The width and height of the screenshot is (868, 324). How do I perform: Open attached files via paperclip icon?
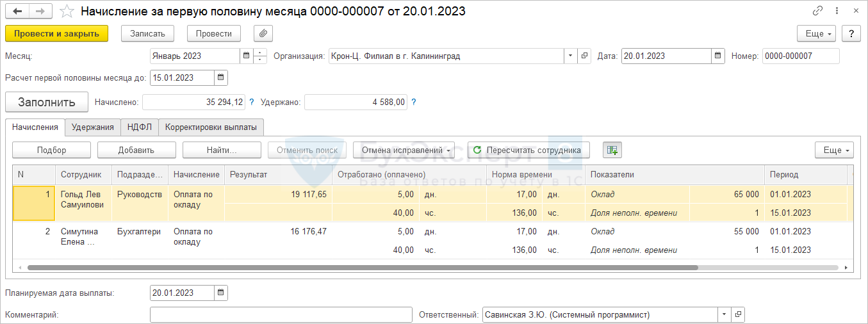pyautogui.click(x=263, y=33)
